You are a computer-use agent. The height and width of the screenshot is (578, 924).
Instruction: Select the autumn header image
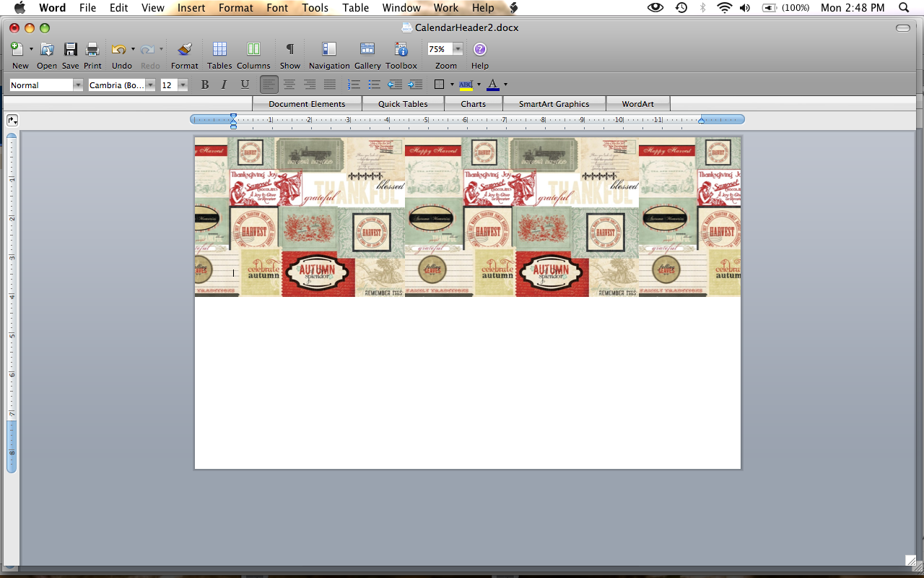468,217
